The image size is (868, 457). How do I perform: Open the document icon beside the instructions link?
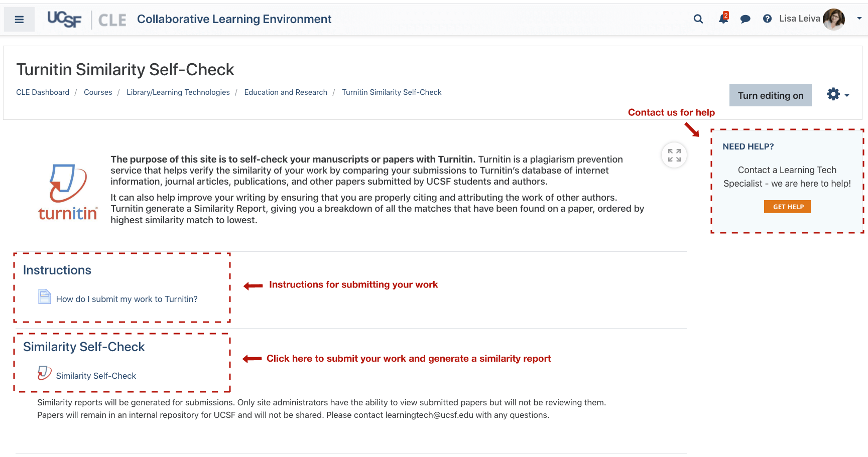pyautogui.click(x=44, y=296)
